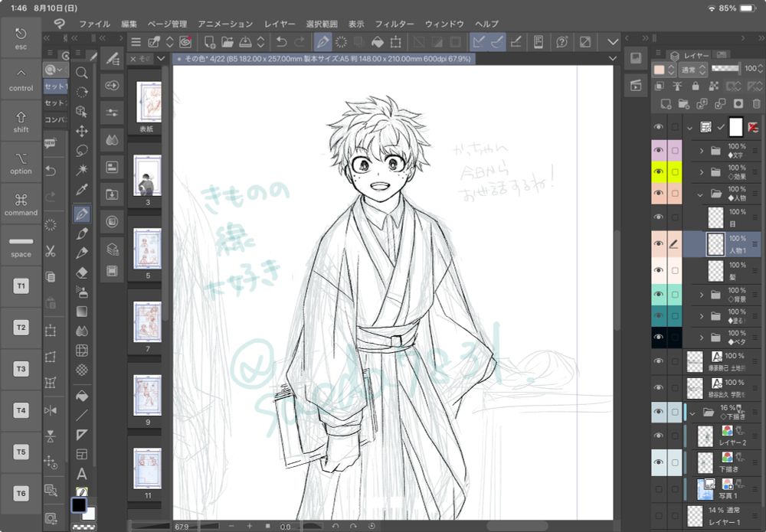766x532 pixels.
Task: Tap the esc edge keyboard key
Action: [x=21, y=38]
